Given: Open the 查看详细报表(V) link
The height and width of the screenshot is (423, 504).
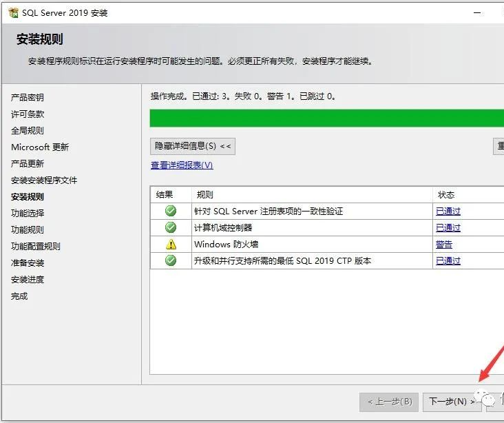Looking at the screenshot, I should pyautogui.click(x=182, y=165).
